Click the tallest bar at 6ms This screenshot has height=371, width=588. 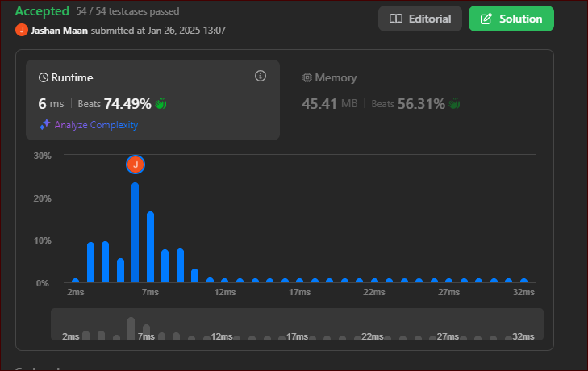point(135,232)
